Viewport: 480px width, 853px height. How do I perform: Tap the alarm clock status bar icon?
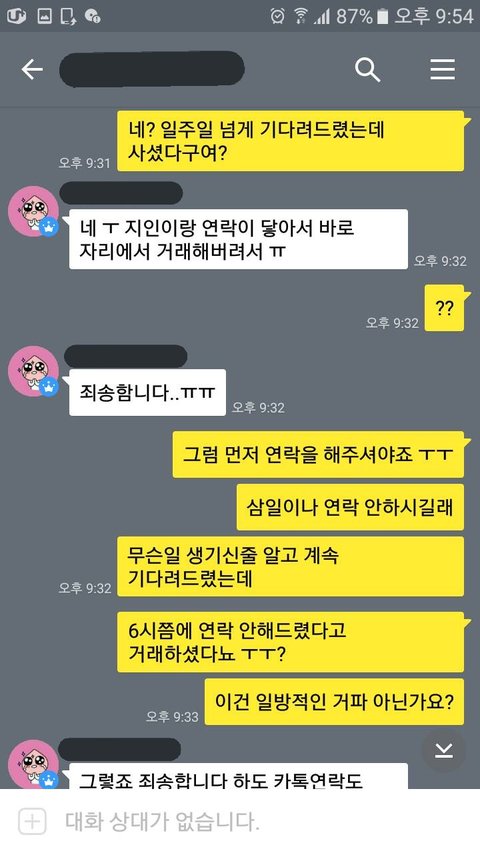coord(278,16)
